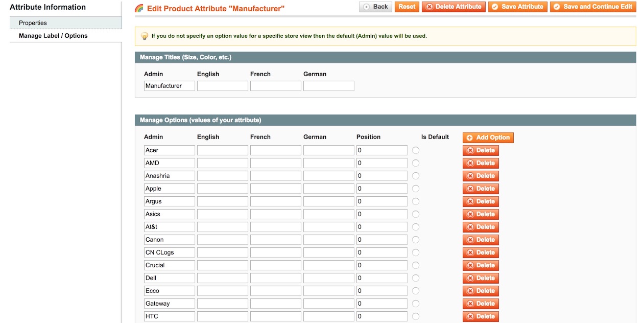Set Asics as default option
This screenshot has width=644, height=323.
coord(416,214)
